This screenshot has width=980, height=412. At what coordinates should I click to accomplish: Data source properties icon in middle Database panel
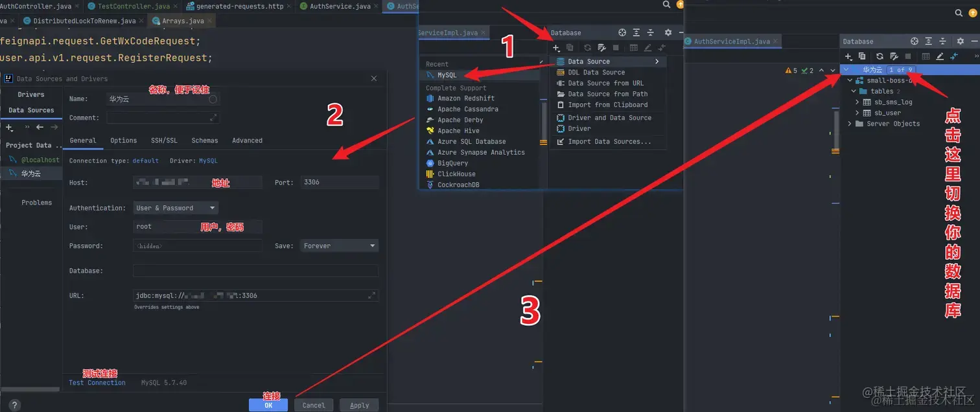click(x=601, y=47)
